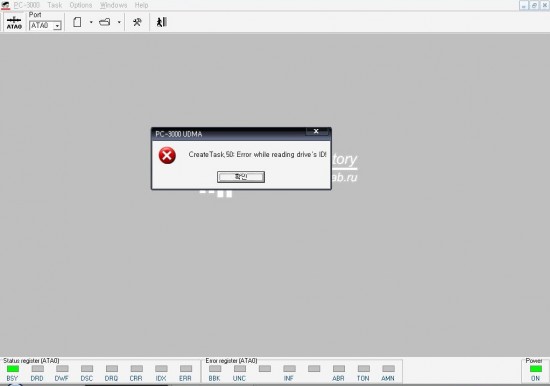This screenshot has width=550, height=386.
Task: Expand the new task dropdown arrow
Action: coord(91,22)
